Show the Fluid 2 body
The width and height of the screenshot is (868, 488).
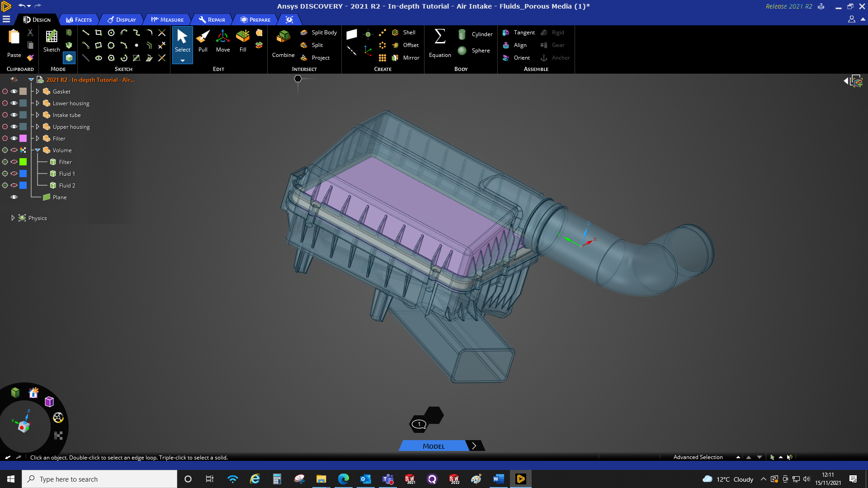click(x=14, y=185)
